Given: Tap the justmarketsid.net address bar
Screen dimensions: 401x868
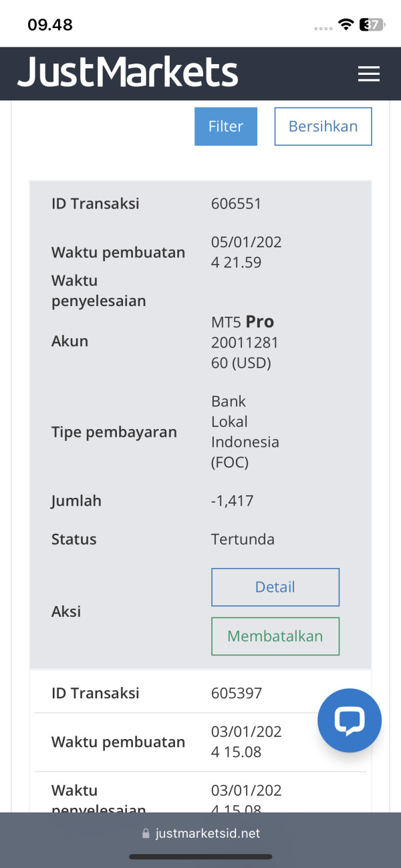Looking at the screenshot, I should coord(207,833).
